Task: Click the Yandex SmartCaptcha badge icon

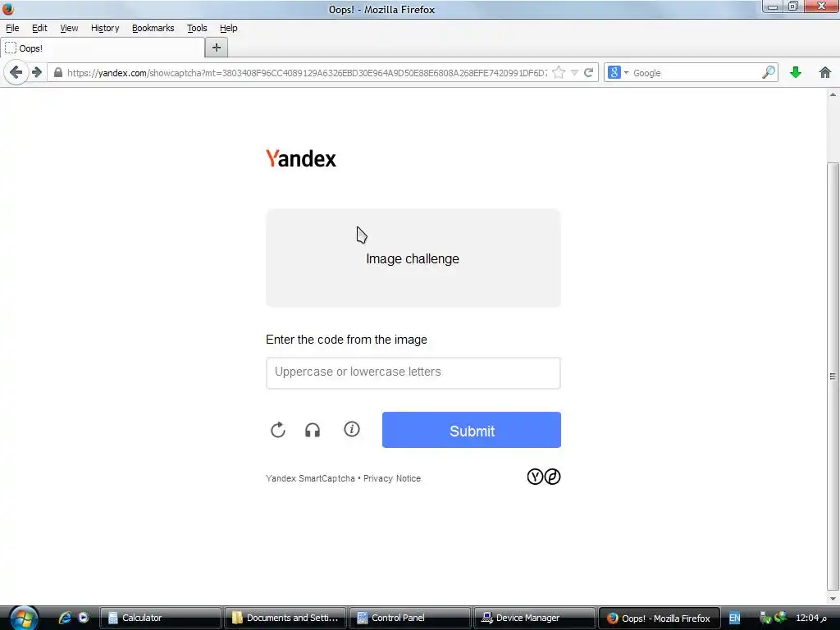Action: click(544, 477)
